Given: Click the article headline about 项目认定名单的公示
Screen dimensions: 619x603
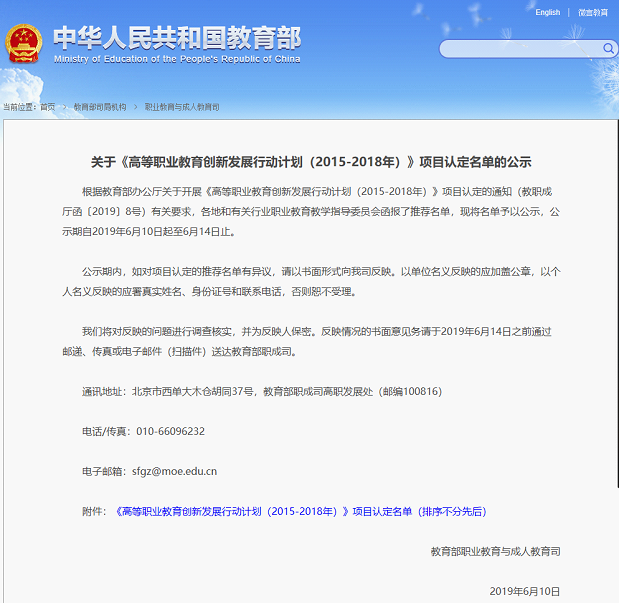Looking at the screenshot, I should [x=310, y=161].
